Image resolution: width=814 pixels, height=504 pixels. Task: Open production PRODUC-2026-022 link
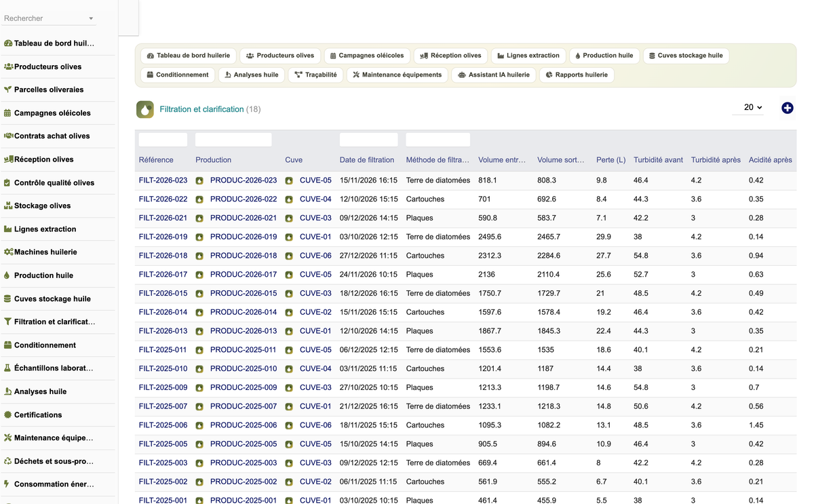pos(244,199)
